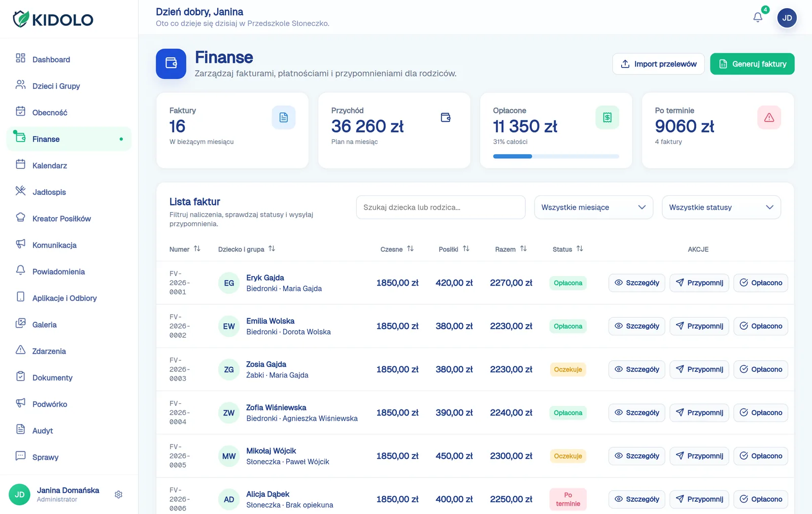Image resolution: width=812 pixels, height=514 pixels.
Task: Open the notifications bell icon
Action: click(758, 17)
